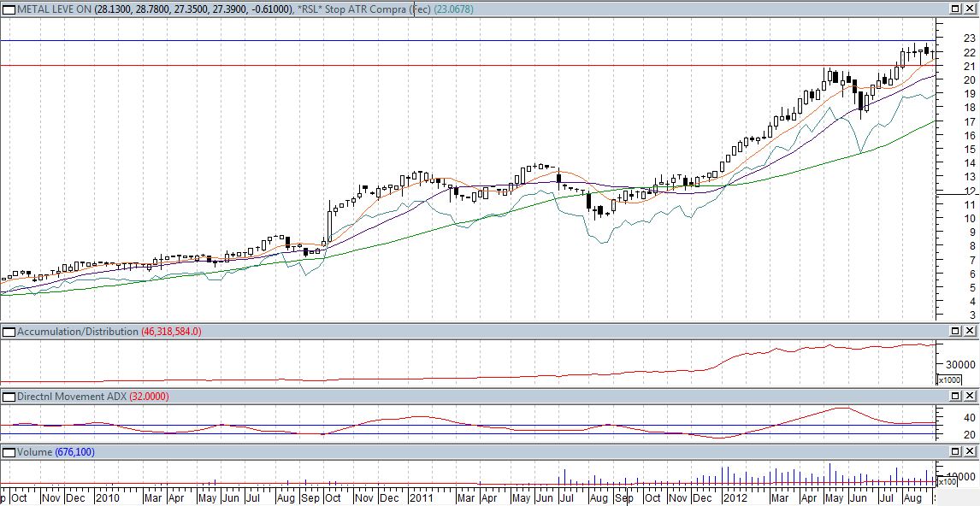The height and width of the screenshot is (506, 980).
Task: Click the 2011 year label on date axis
Action: point(421,497)
